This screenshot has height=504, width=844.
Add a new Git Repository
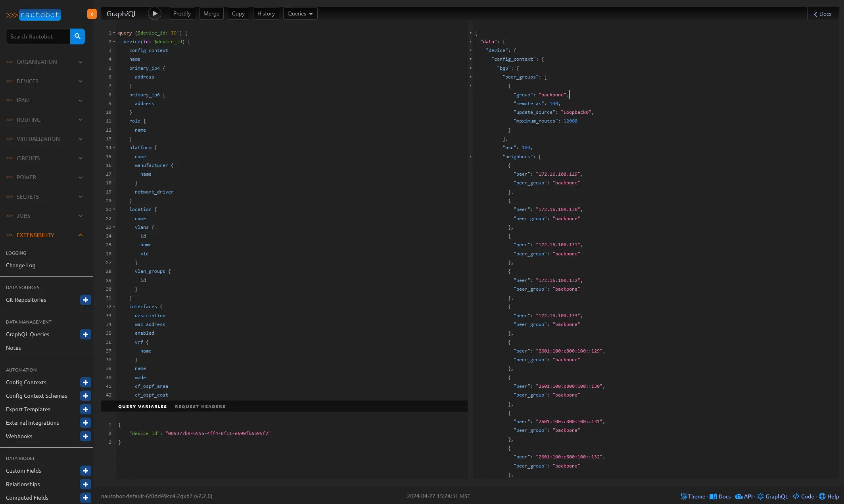tap(86, 300)
